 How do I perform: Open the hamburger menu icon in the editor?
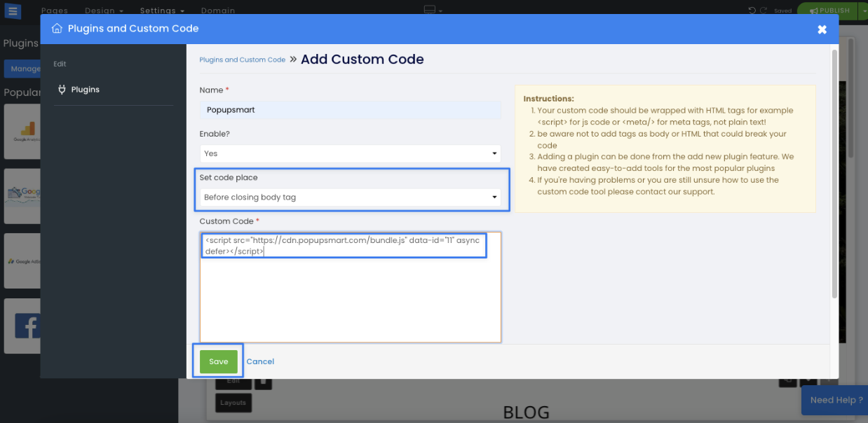pyautogui.click(x=13, y=11)
